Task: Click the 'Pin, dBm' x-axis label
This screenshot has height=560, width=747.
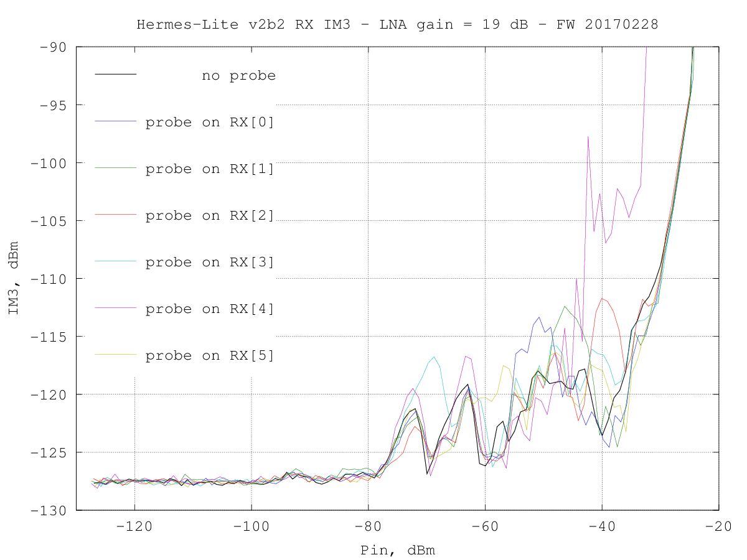Action: click(397, 550)
